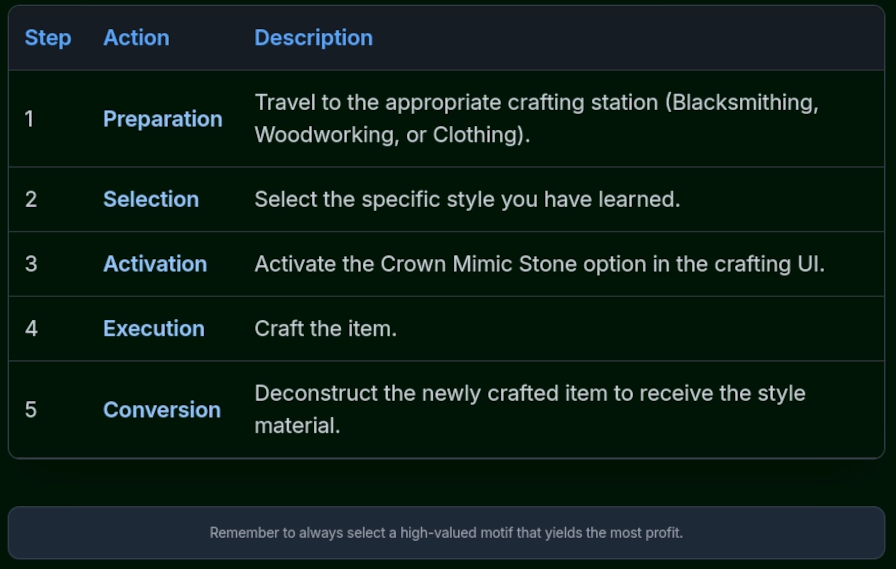Click the Description column header

(x=313, y=38)
